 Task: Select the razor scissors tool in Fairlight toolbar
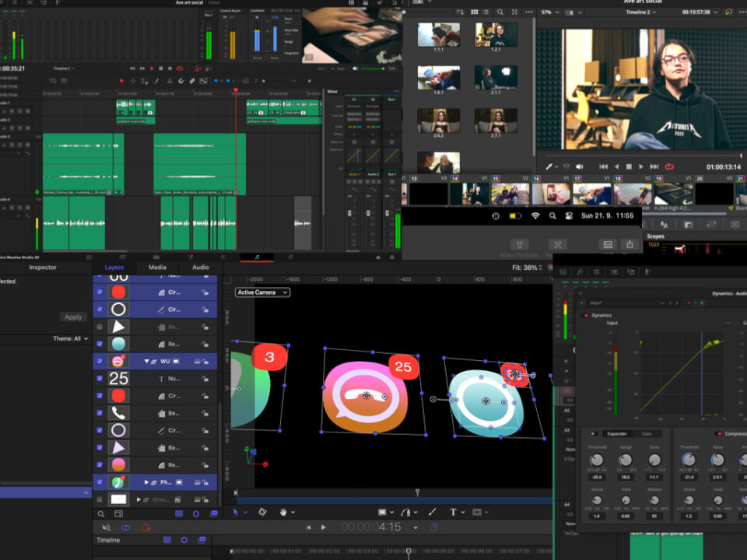169,81
